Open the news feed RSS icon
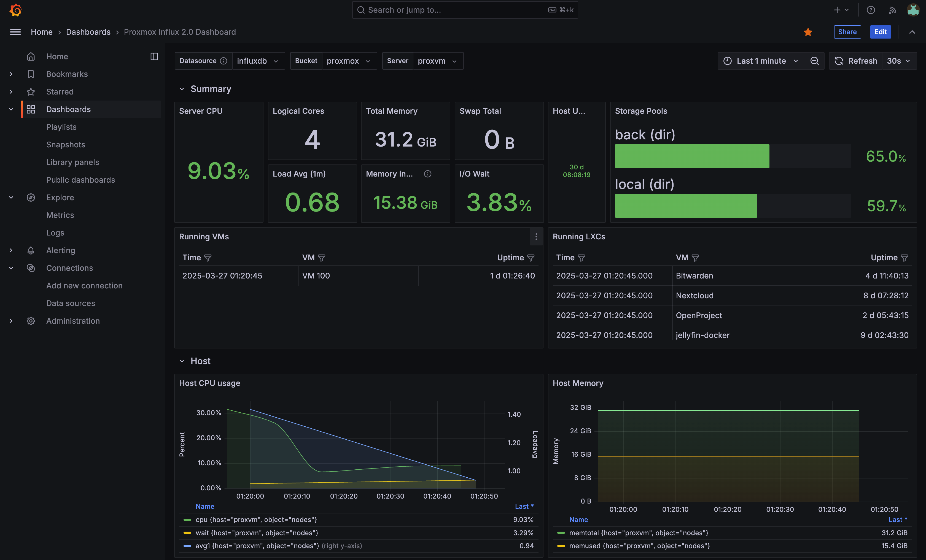 click(892, 10)
